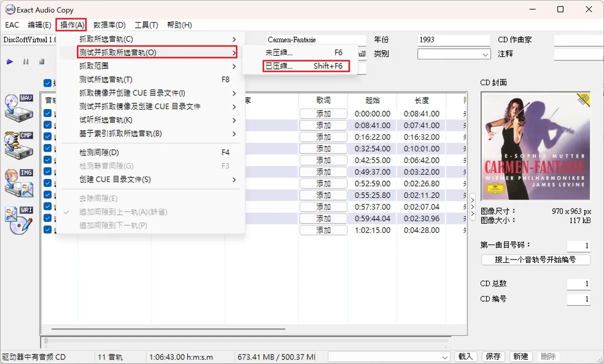
Task: Click 添加 lyrics button for track starting 0:00:00.00
Action: (323, 114)
